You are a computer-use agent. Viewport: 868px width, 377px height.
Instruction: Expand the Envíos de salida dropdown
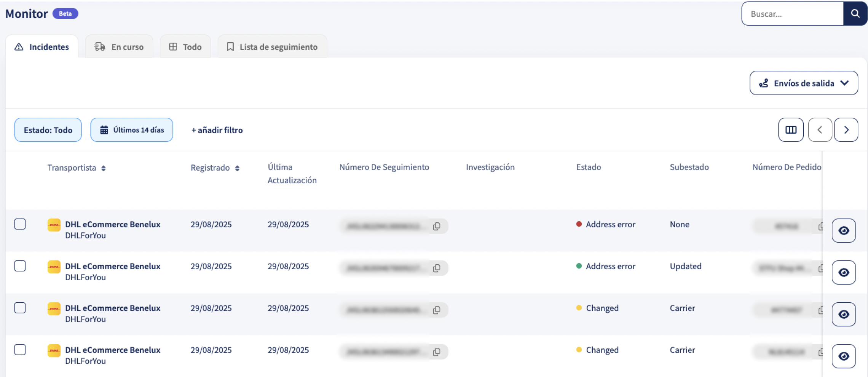804,83
